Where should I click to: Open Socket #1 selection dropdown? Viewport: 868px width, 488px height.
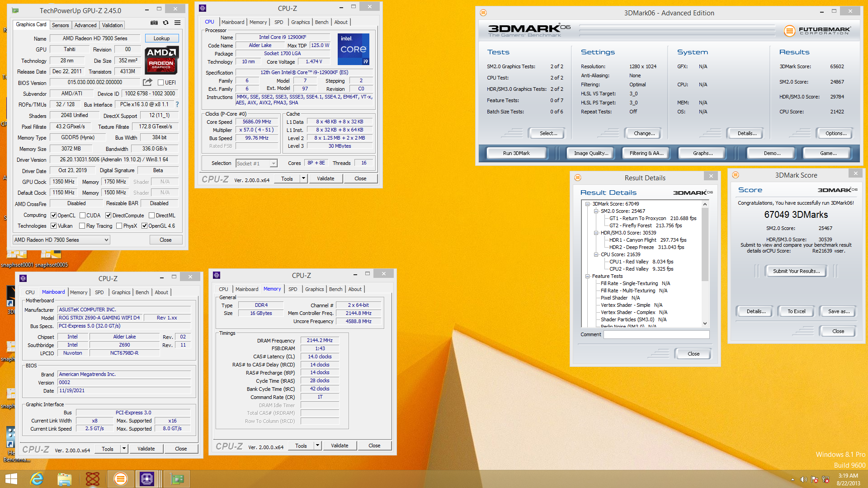point(256,163)
